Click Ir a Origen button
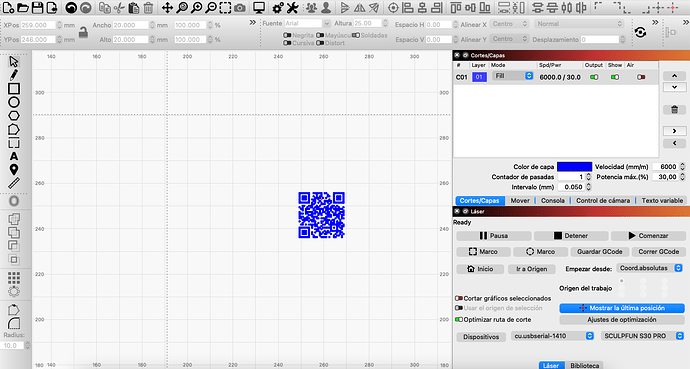 click(532, 269)
